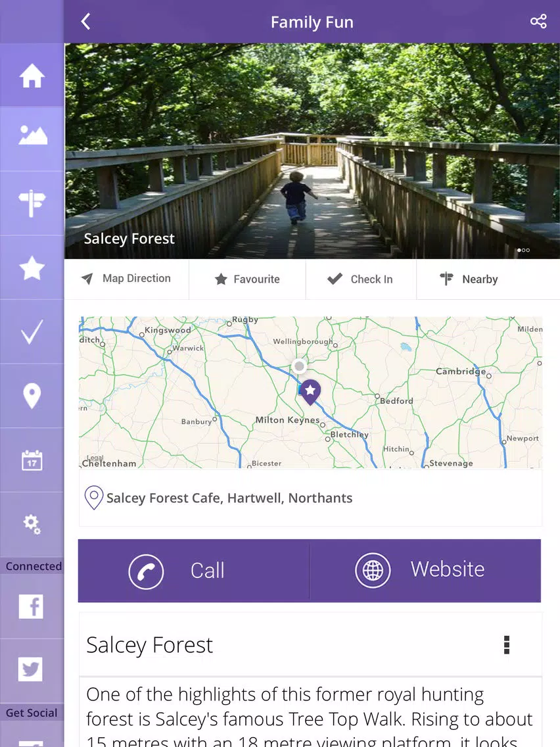
Task: Tap the share icon in header
Action: (538, 22)
